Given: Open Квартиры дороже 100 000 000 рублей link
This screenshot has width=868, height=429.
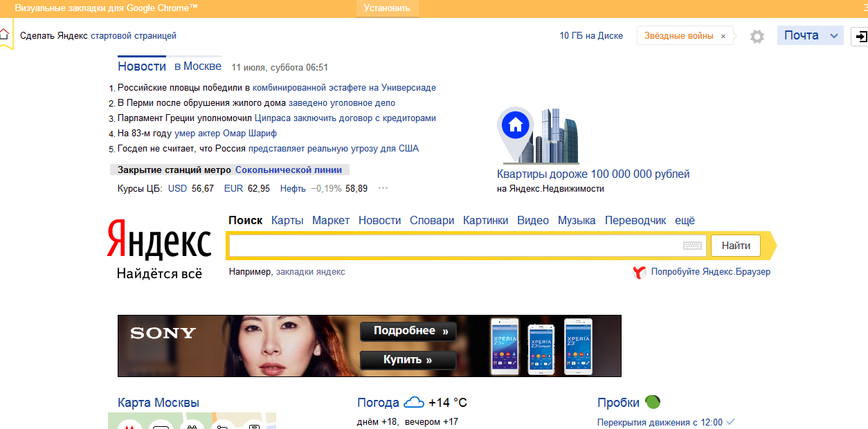Looking at the screenshot, I should click(593, 174).
